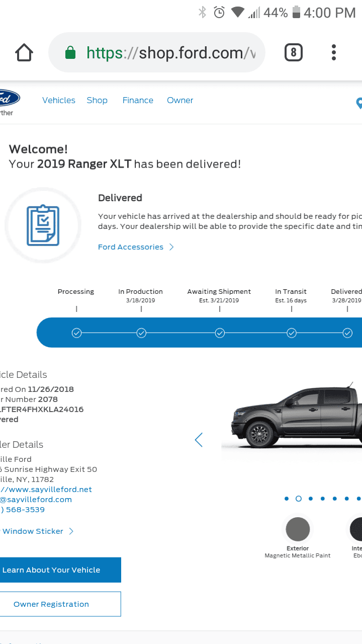Screen dimensions: 362x644
Task: Select the fifth carousel dot
Action: point(334,499)
